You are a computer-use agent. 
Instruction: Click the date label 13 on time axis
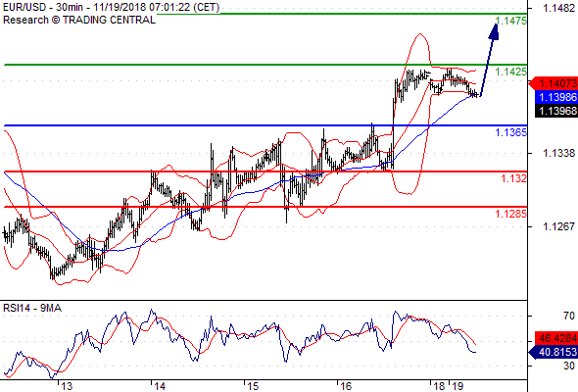[67, 386]
